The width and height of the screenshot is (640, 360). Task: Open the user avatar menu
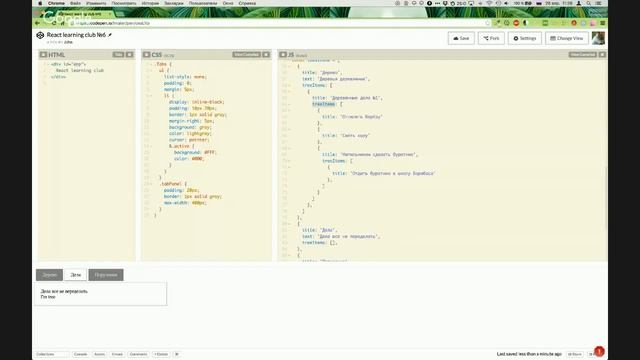tap(598, 38)
